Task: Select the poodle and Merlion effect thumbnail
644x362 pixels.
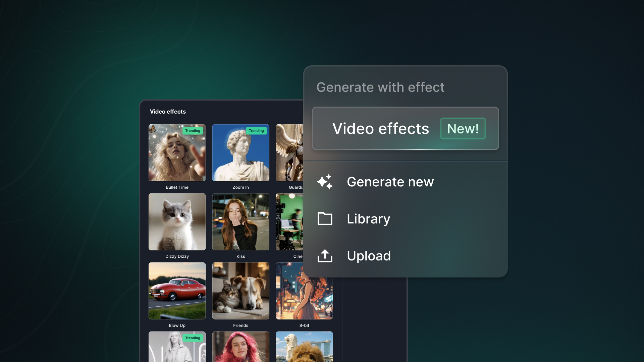Action: pos(304,347)
